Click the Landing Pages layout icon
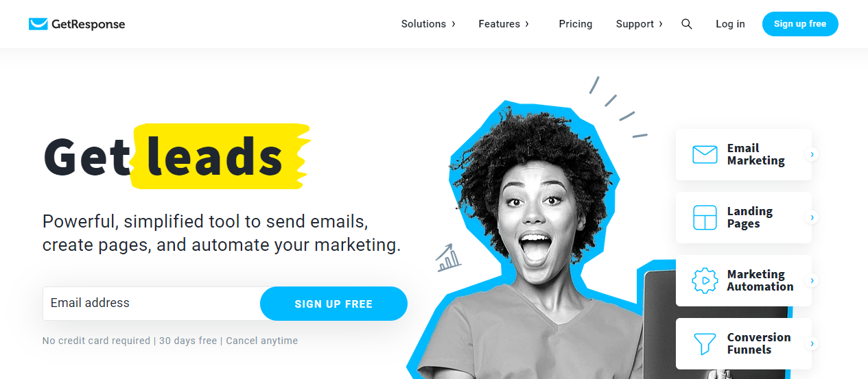This screenshot has width=868, height=379. (x=705, y=217)
